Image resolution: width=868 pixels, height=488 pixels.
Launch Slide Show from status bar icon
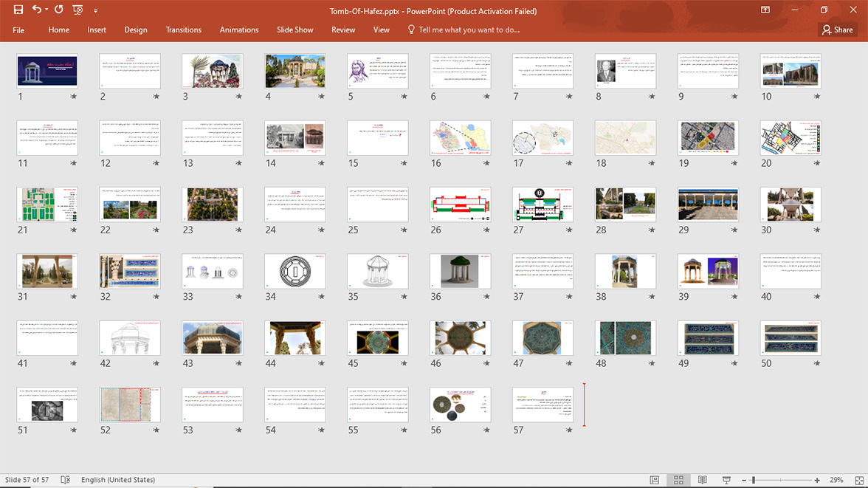point(726,480)
